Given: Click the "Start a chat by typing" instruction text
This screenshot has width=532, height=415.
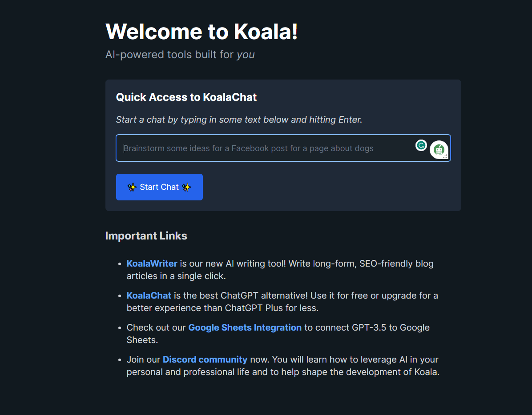Looking at the screenshot, I should 239,120.
